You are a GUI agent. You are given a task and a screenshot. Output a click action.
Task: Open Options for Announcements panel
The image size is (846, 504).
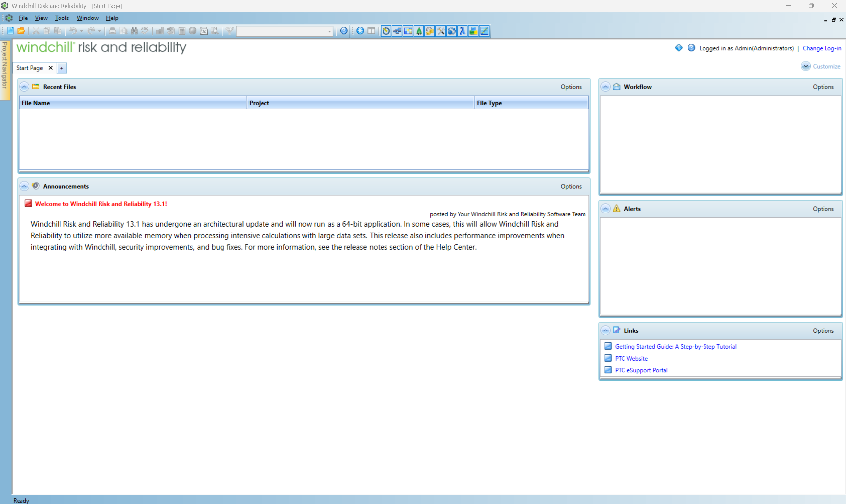(571, 186)
